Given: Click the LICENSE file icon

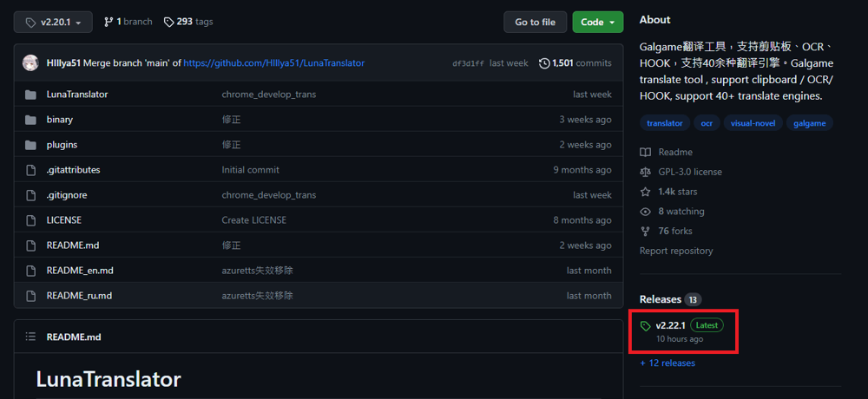Looking at the screenshot, I should tap(30, 220).
